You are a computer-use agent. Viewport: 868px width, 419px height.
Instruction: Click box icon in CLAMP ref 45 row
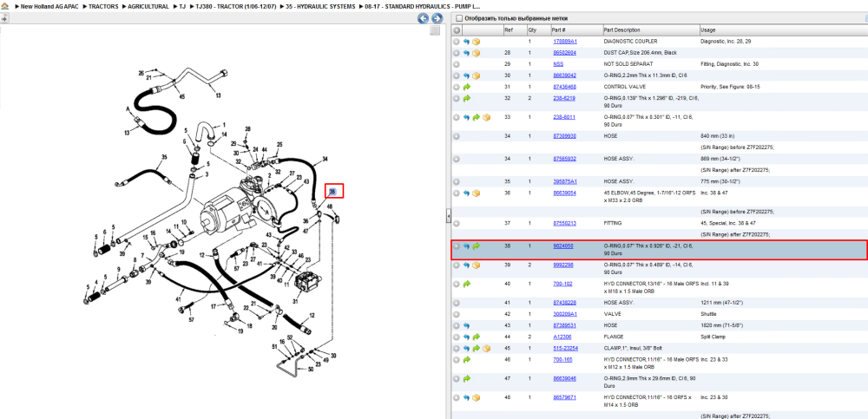(x=486, y=348)
